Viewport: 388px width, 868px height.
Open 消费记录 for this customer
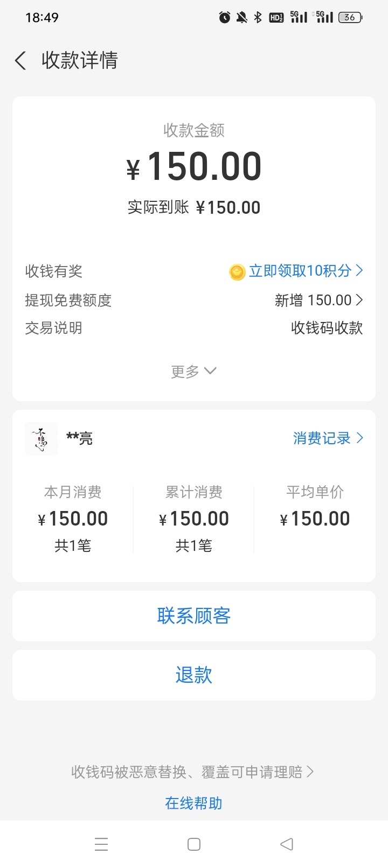coord(328,438)
